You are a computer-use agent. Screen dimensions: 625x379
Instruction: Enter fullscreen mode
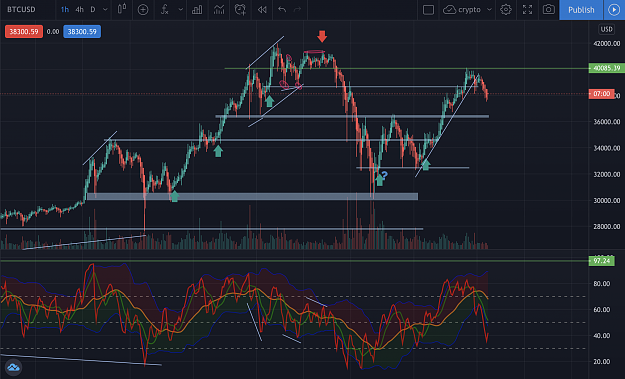click(x=527, y=10)
